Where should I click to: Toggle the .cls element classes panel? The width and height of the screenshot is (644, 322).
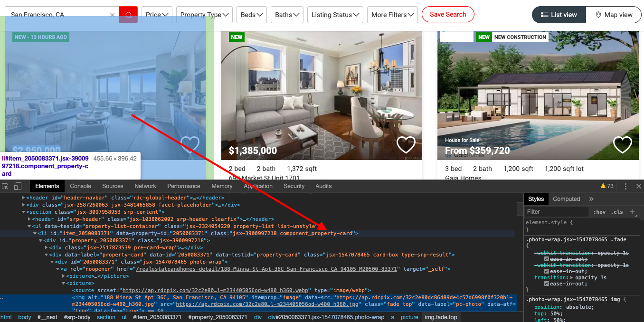(617, 212)
